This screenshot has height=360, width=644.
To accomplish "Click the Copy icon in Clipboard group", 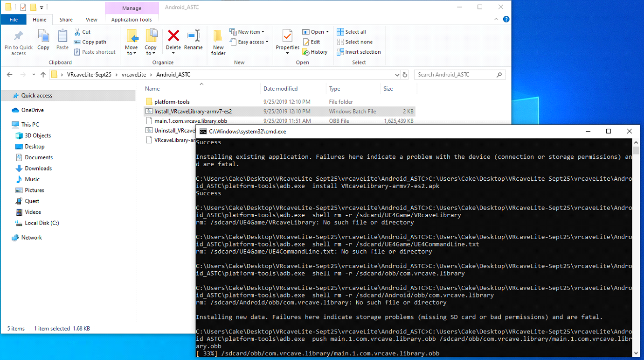I will [43, 37].
